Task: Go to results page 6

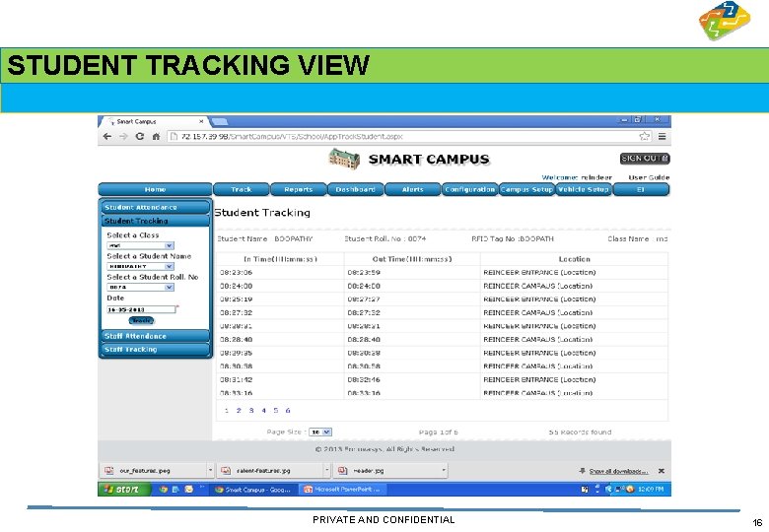Action: click(288, 411)
